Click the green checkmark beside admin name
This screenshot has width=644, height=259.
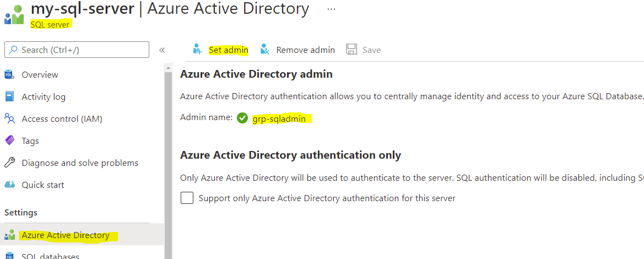click(x=242, y=118)
